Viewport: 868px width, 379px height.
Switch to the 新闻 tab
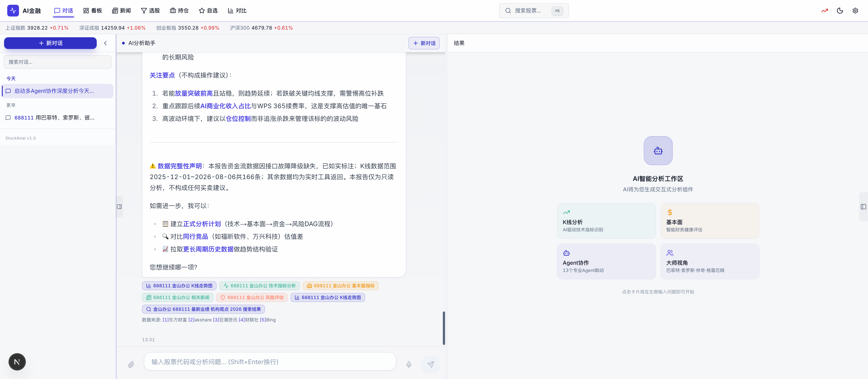121,11
